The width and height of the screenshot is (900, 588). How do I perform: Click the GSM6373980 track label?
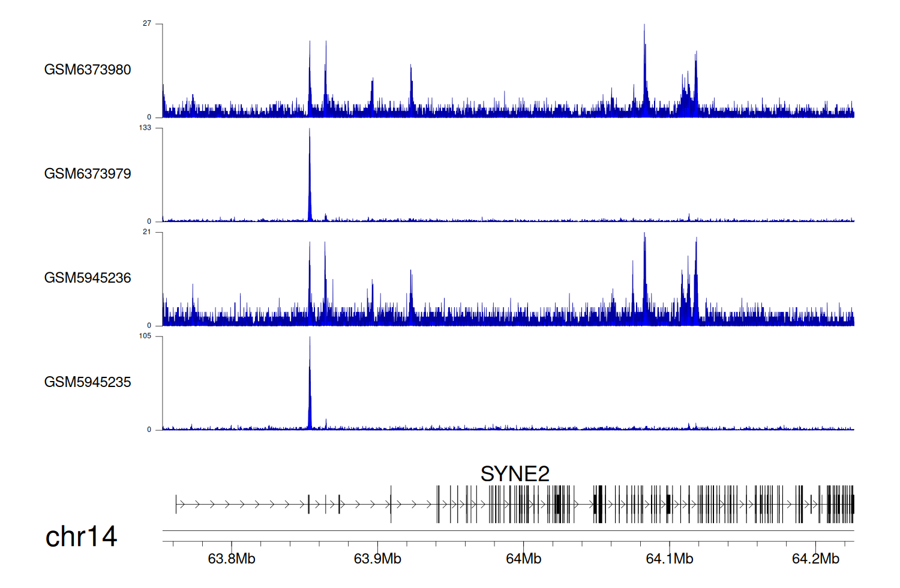[88, 70]
